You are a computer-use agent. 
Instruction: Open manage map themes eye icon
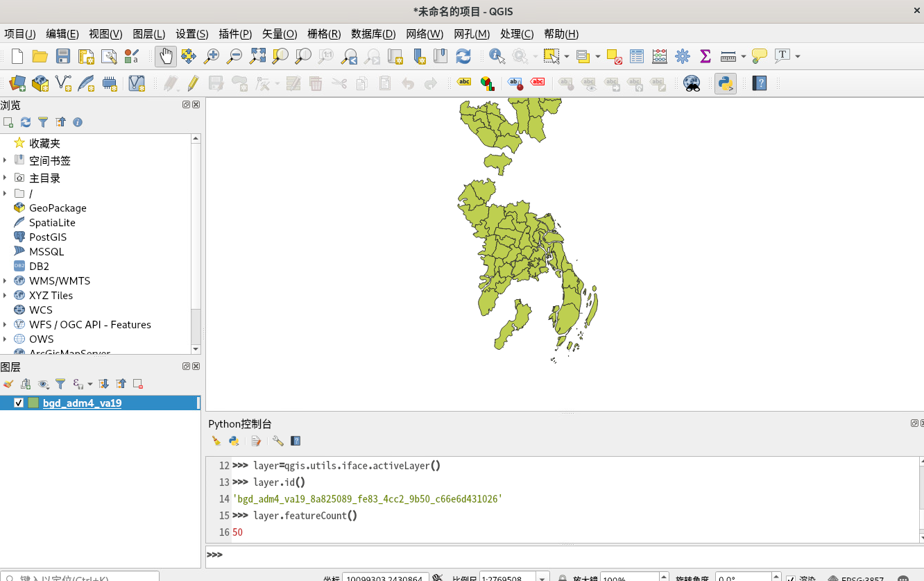(x=43, y=384)
